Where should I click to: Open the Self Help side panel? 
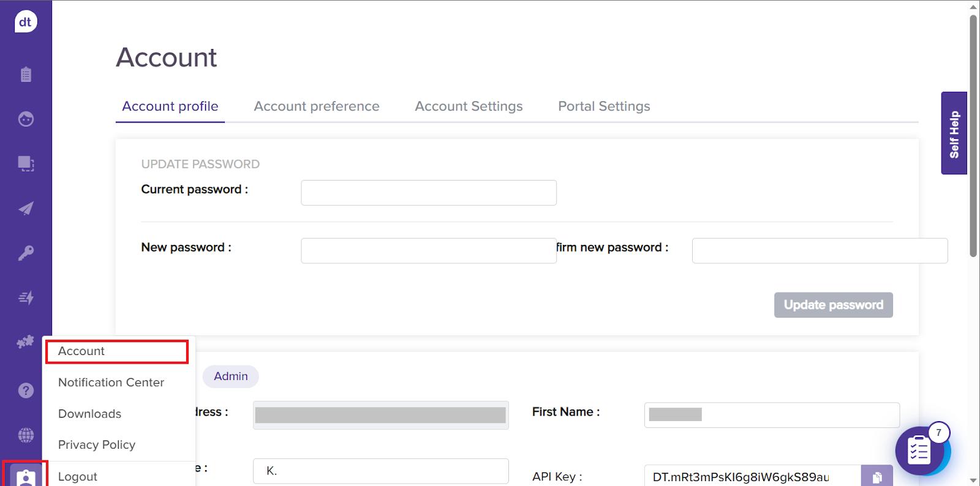(x=954, y=133)
